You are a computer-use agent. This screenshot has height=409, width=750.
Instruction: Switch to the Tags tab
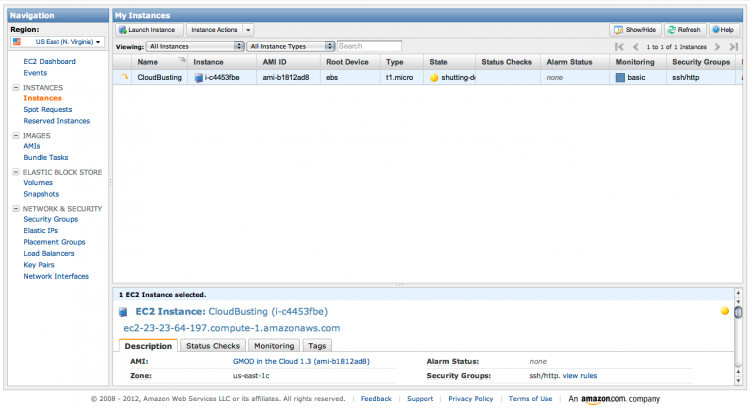(x=317, y=346)
